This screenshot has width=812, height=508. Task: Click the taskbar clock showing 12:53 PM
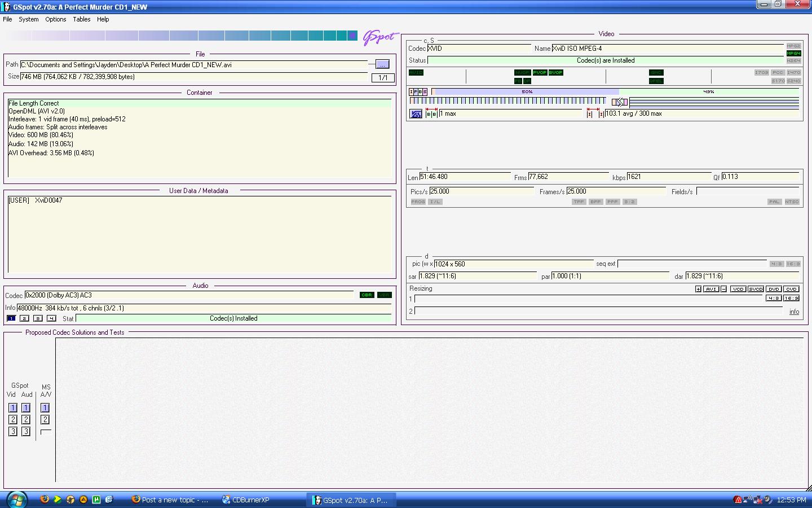791,500
